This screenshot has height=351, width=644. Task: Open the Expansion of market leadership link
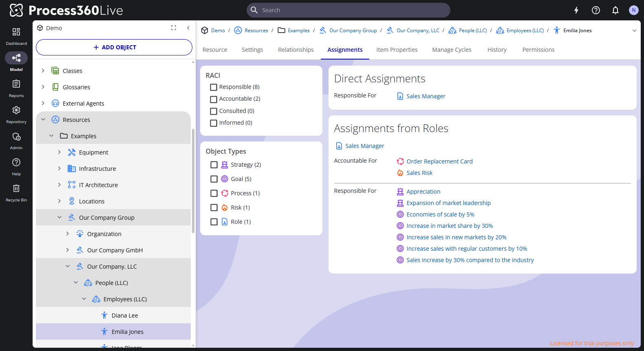click(448, 203)
